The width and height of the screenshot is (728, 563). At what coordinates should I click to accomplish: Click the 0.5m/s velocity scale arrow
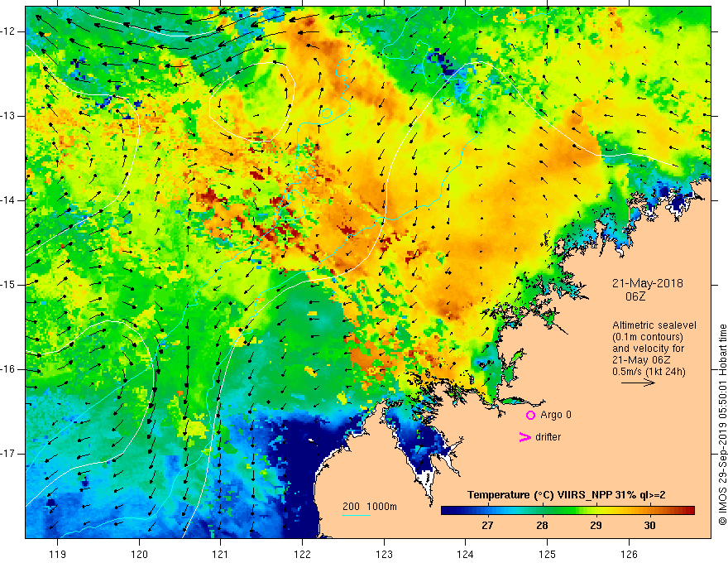coord(638,383)
